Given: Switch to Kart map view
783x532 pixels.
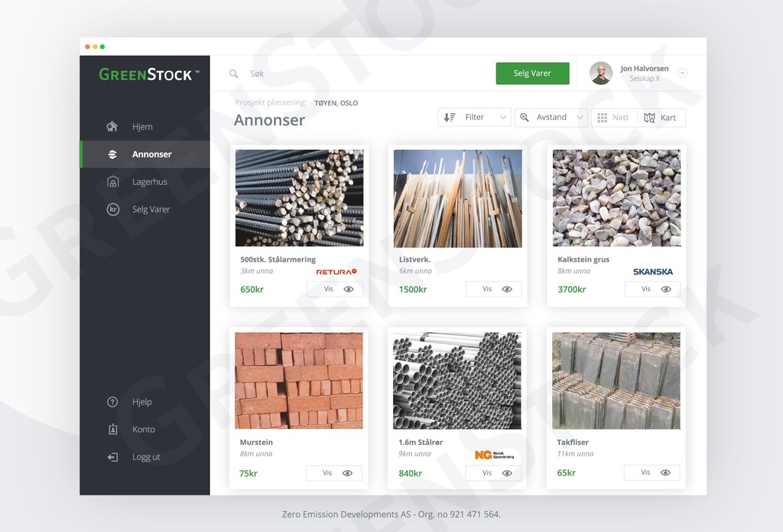Looking at the screenshot, I should coord(660,118).
